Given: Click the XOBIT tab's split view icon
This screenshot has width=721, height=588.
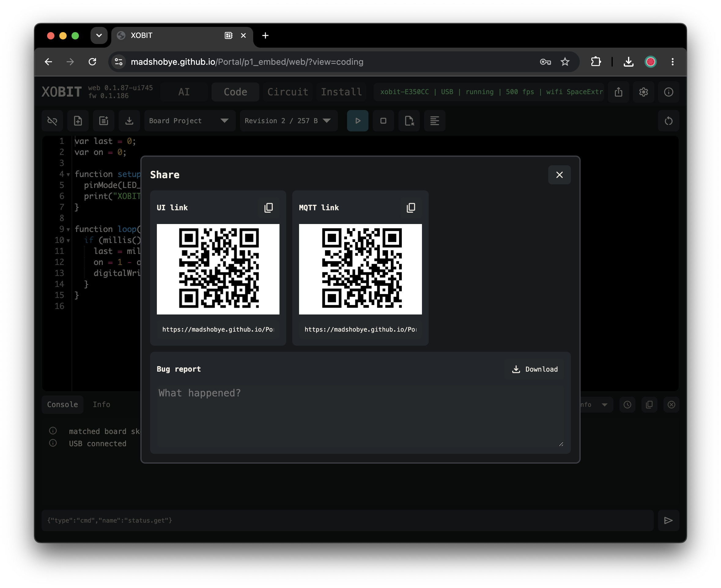Looking at the screenshot, I should pos(229,35).
